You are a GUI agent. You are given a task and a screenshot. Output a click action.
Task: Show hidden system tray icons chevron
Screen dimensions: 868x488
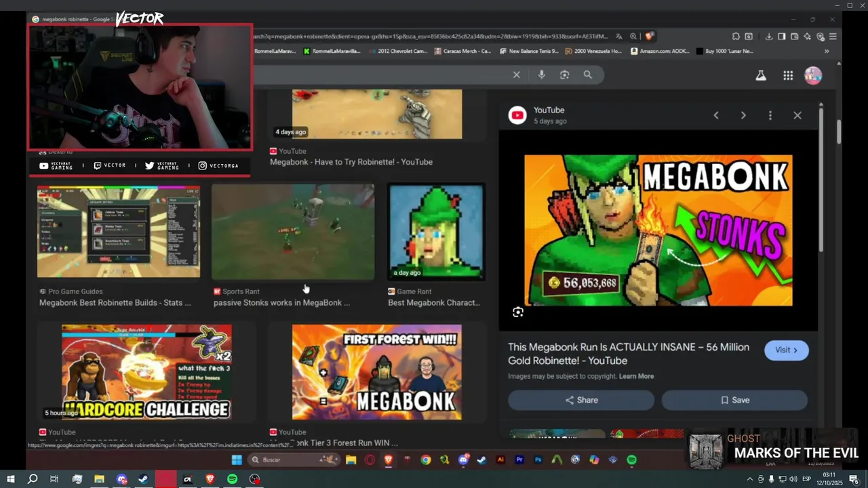click(749, 479)
